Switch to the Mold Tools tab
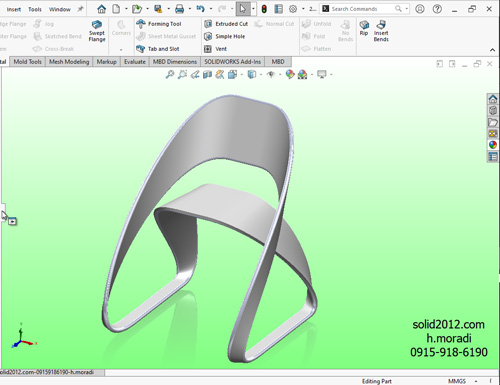Screen dimensions: 500x385 (27, 62)
